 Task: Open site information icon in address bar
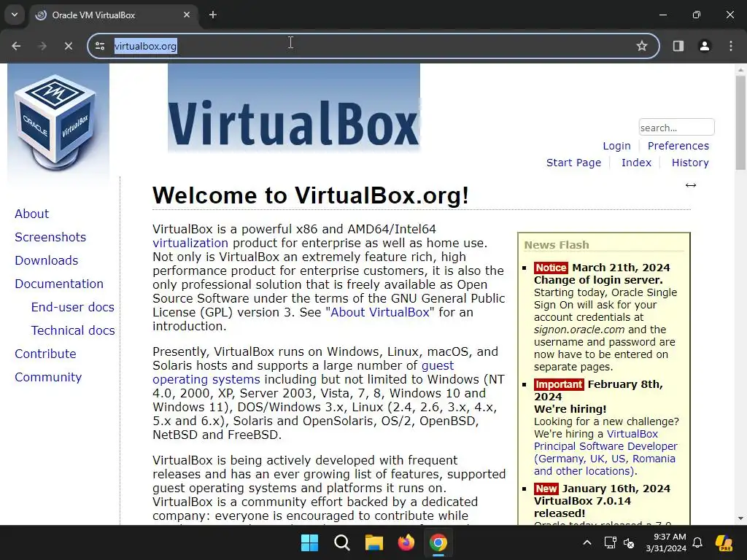(x=100, y=46)
